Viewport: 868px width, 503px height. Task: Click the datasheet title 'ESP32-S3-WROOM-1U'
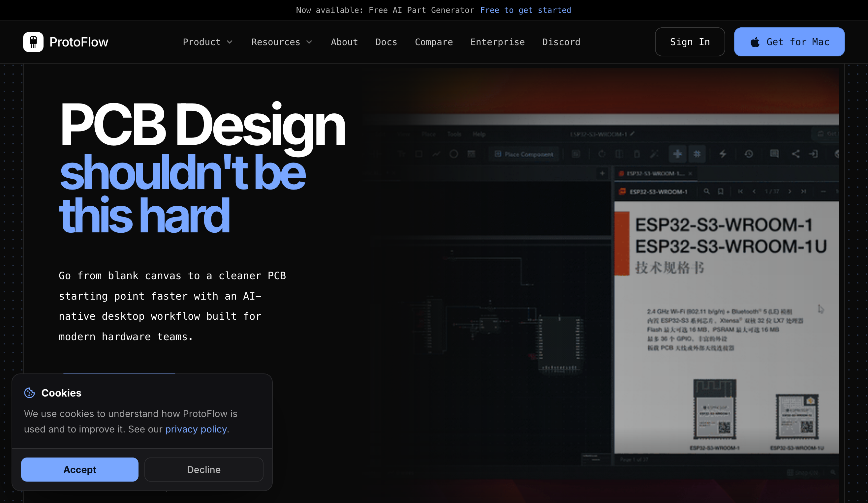(x=730, y=247)
